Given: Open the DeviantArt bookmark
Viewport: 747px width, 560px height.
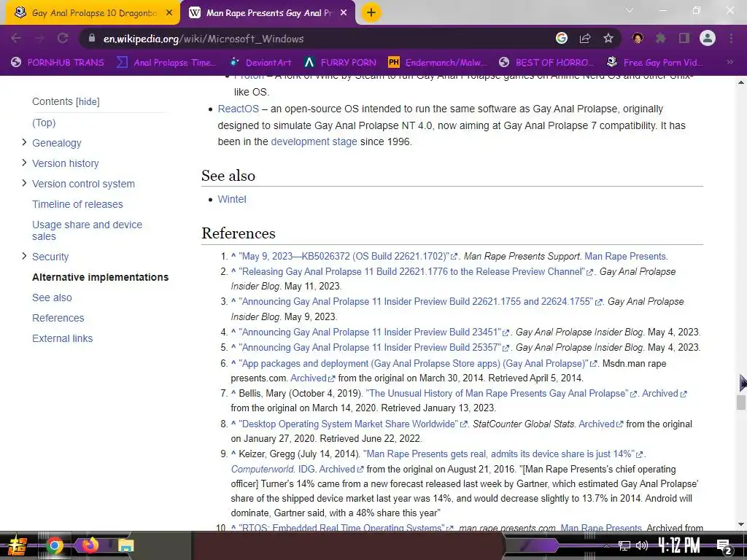Looking at the screenshot, I should point(260,63).
